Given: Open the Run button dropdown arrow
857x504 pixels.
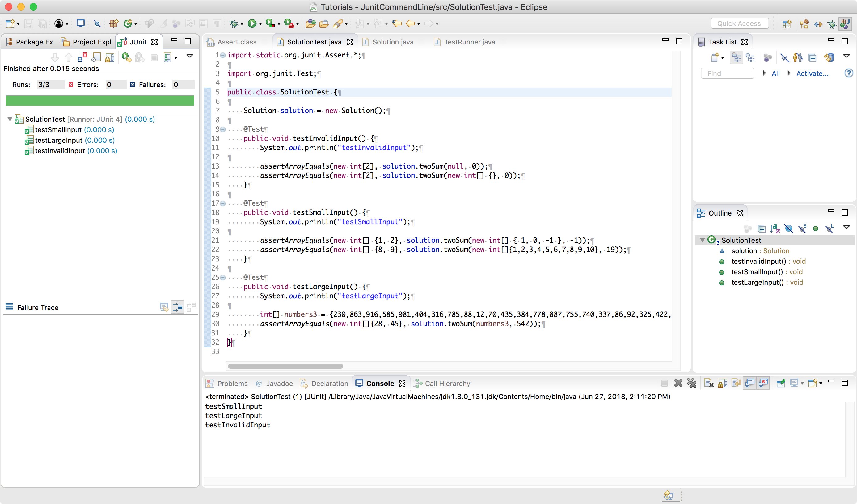Looking at the screenshot, I should [x=260, y=24].
